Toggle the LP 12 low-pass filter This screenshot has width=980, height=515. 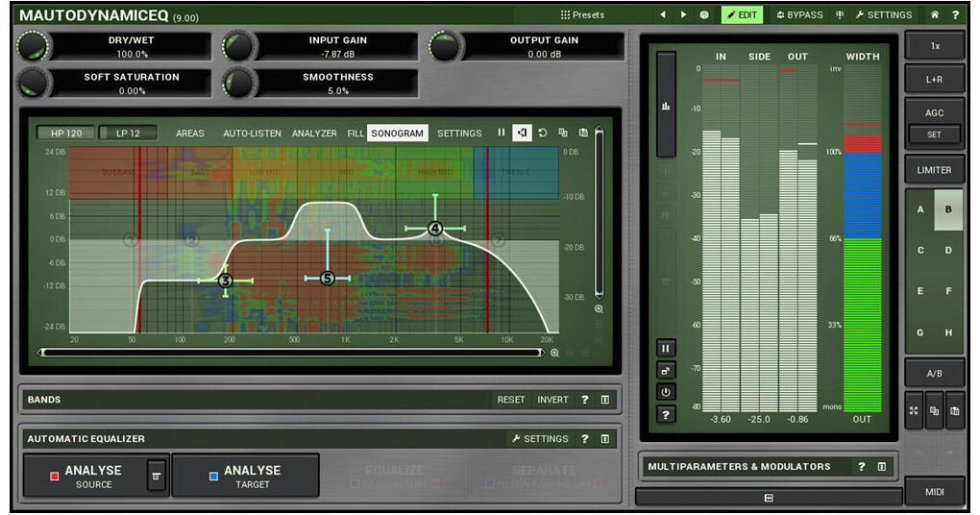(x=128, y=134)
